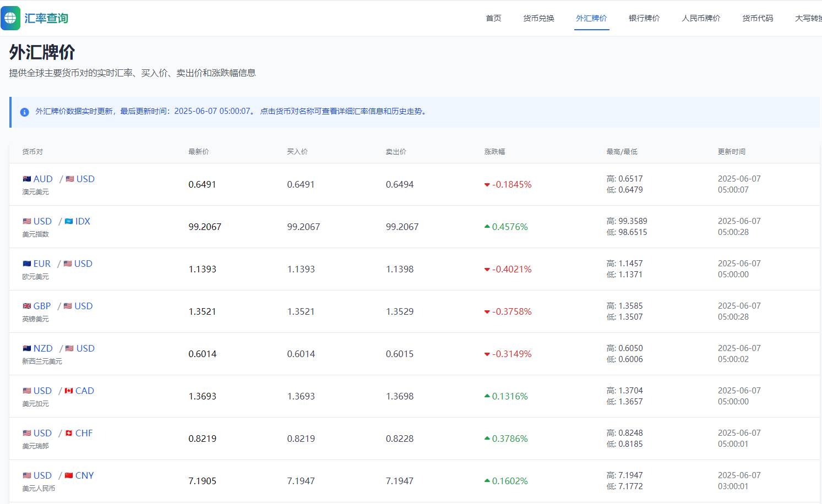Click the flag icon beside IDX

[x=69, y=221]
